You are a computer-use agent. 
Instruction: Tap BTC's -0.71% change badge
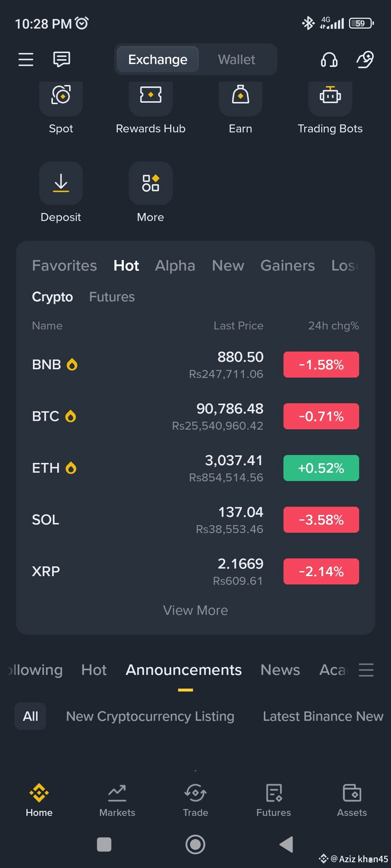coord(321,416)
